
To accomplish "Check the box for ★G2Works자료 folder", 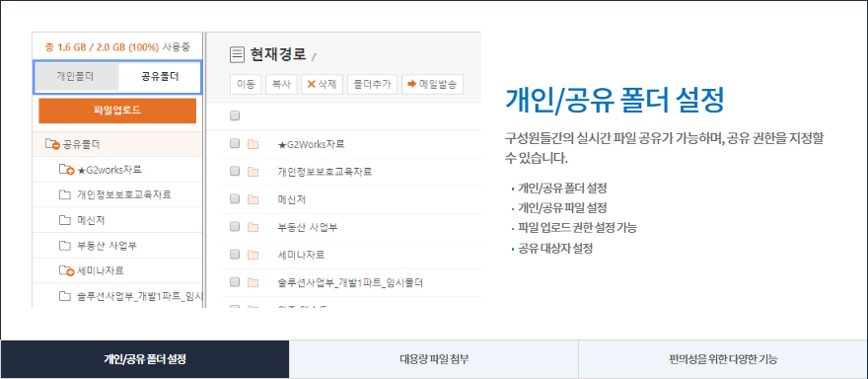I will [x=235, y=143].
